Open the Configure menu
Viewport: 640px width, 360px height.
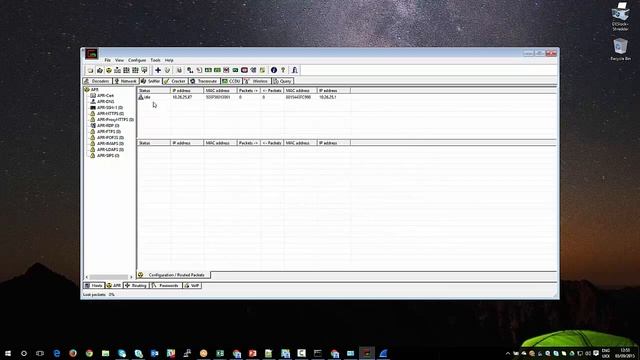(137, 60)
